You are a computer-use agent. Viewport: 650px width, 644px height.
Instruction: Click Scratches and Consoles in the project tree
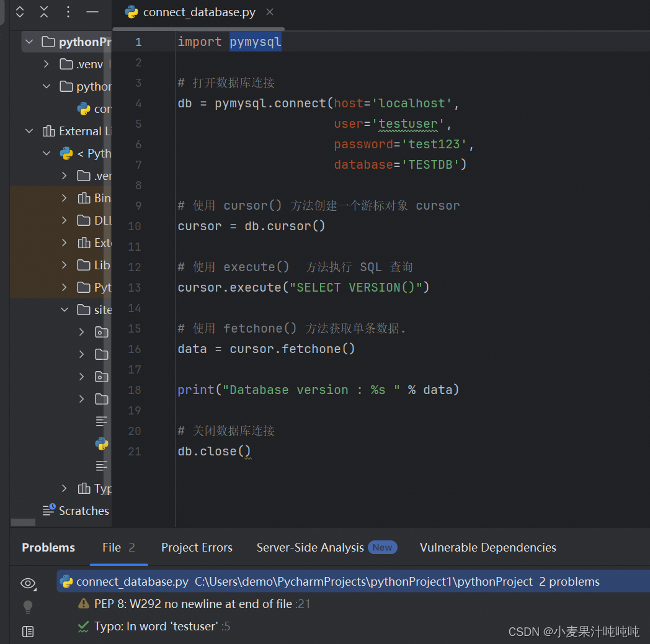click(84, 511)
